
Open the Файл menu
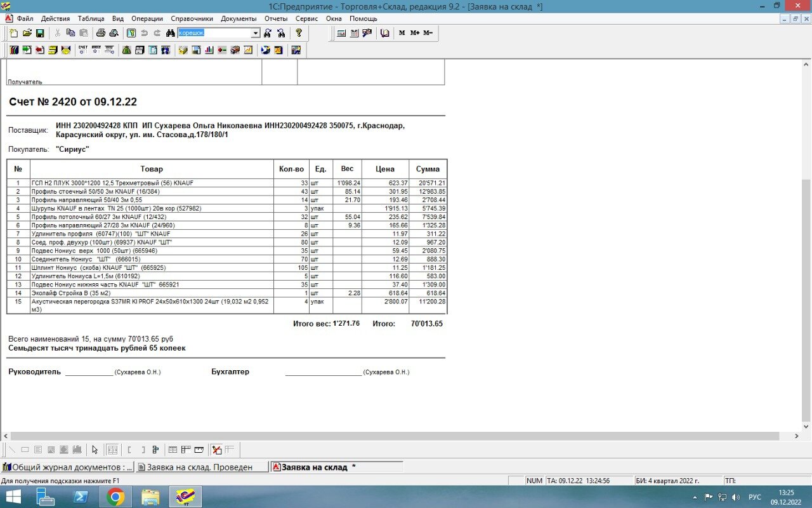[25, 18]
